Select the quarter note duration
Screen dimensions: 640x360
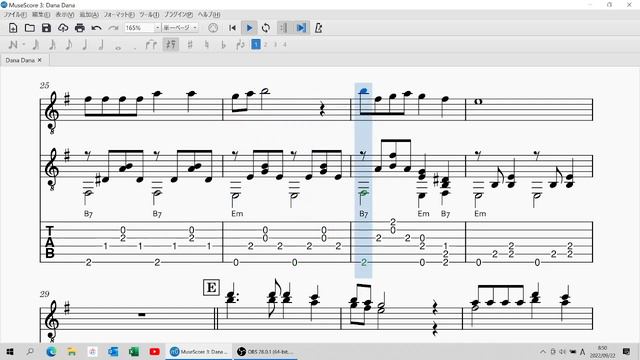pyautogui.click(x=85, y=44)
